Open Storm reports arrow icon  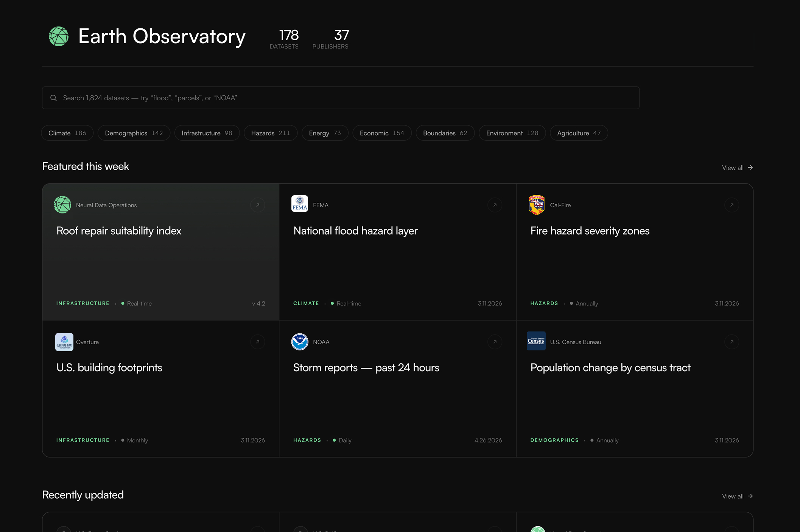click(495, 342)
